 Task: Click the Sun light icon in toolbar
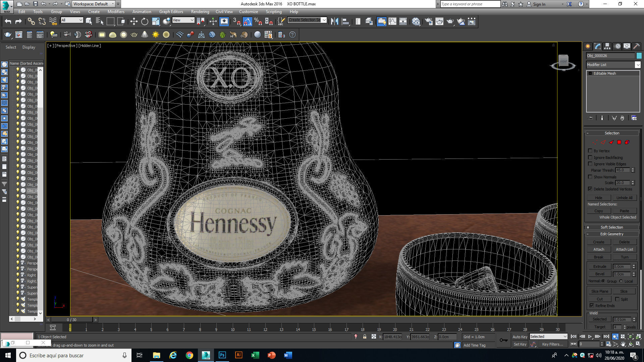[155, 35]
